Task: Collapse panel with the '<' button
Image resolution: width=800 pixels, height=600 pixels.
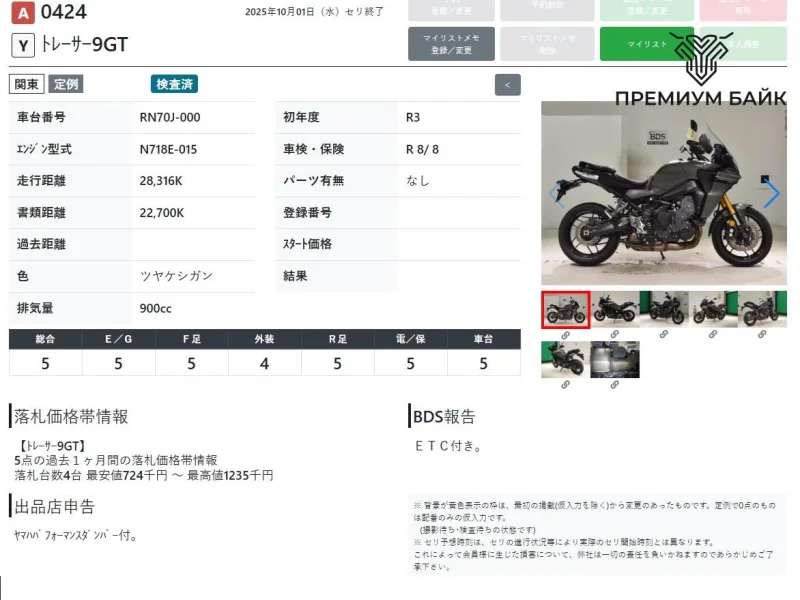Action: [x=507, y=85]
